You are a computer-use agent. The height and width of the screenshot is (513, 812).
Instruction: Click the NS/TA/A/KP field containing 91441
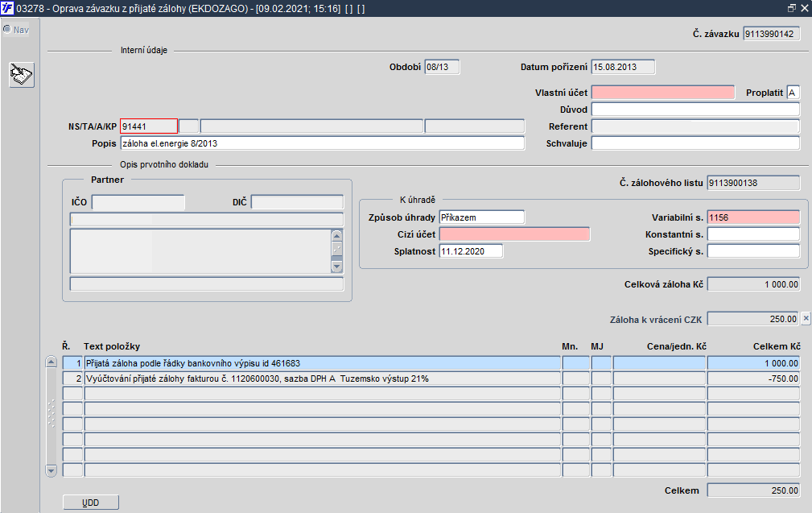[x=149, y=126]
